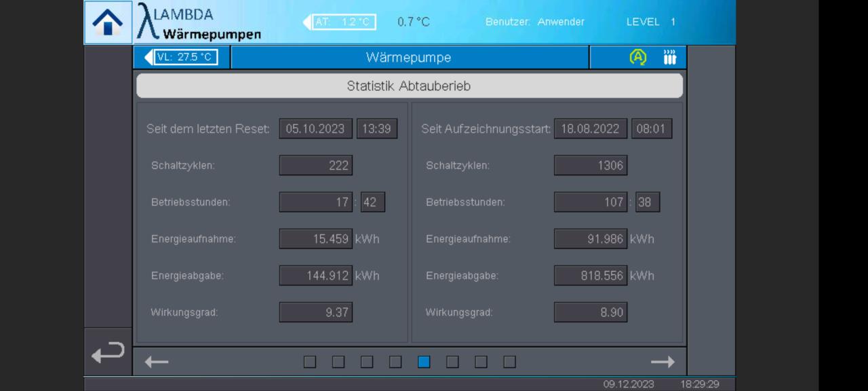
Task: Select the first page indicator square
Action: (x=310, y=362)
